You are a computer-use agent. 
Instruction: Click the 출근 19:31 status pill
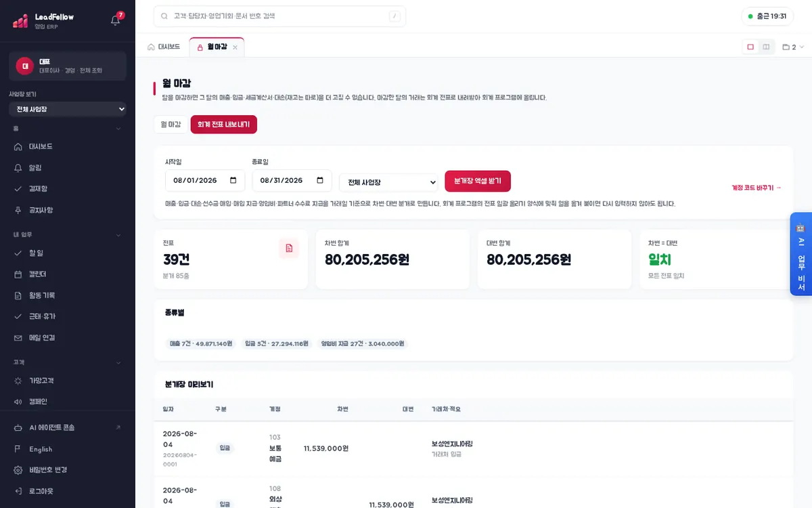click(x=767, y=16)
